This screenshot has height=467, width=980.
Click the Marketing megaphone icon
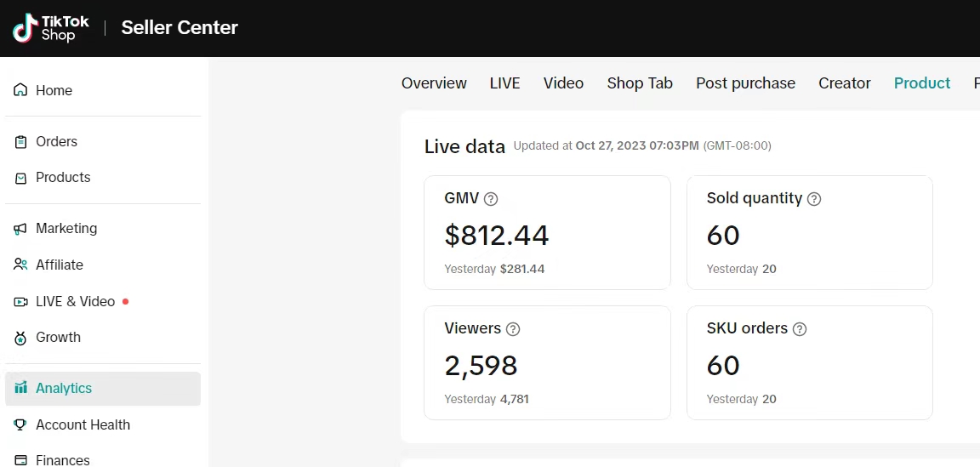(x=20, y=229)
